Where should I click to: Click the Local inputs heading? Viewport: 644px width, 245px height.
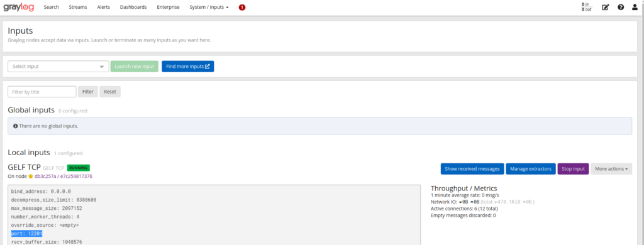point(29,153)
